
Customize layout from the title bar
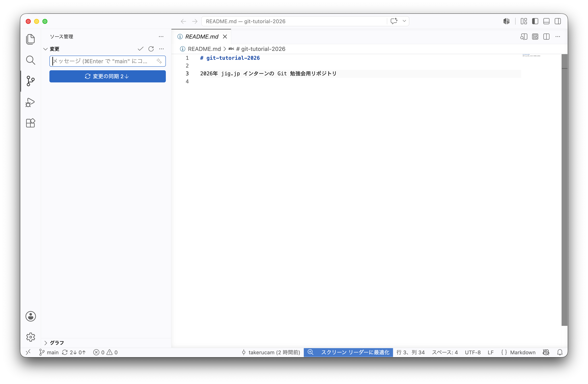[524, 21]
